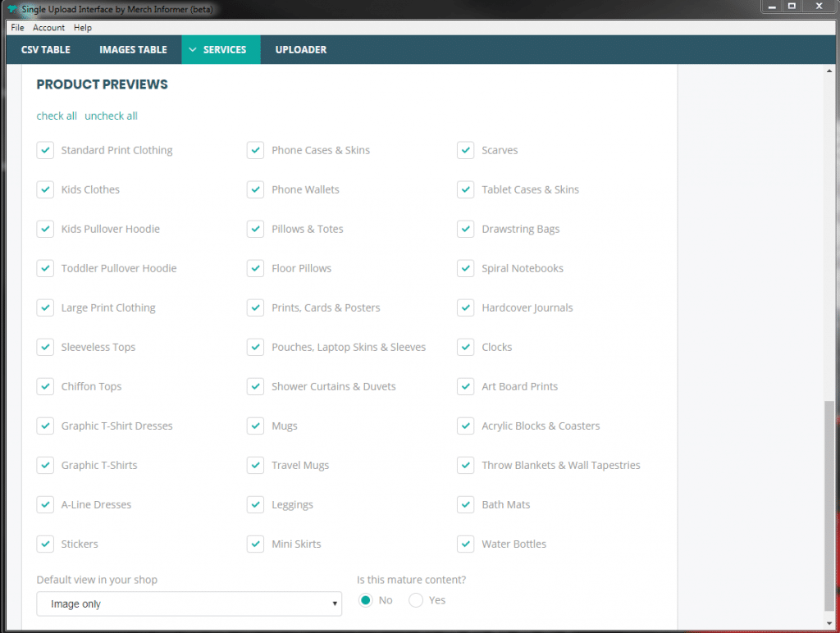Uncheck Standard Print Clothing checkbox
This screenshot has height=633, width=840.
tap(46, 150)
